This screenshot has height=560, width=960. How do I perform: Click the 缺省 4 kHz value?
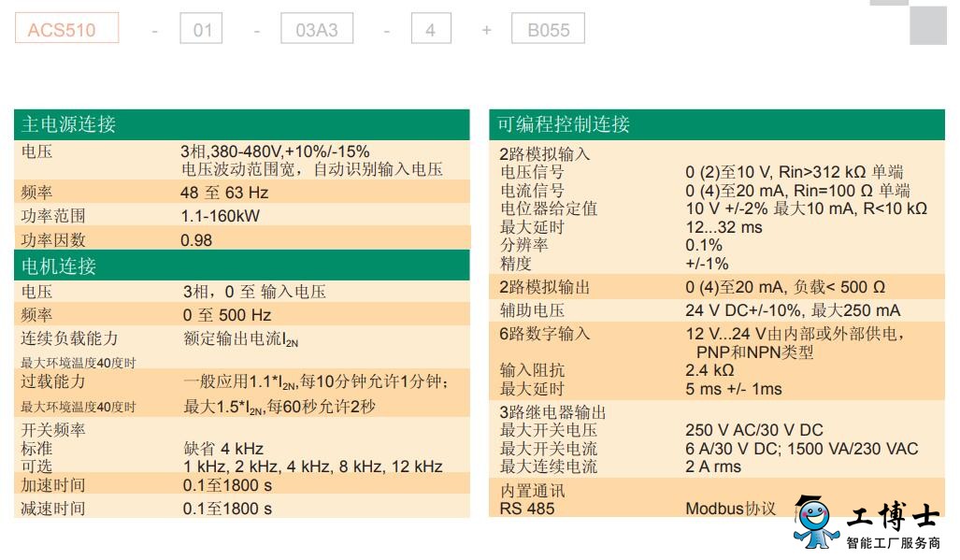223,449
